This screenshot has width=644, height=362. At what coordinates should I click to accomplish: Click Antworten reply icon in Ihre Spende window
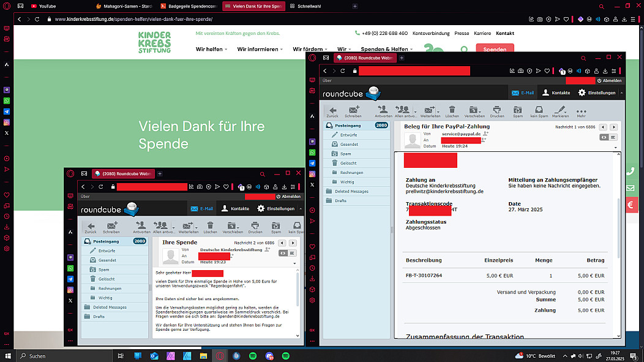coord(141,227)
